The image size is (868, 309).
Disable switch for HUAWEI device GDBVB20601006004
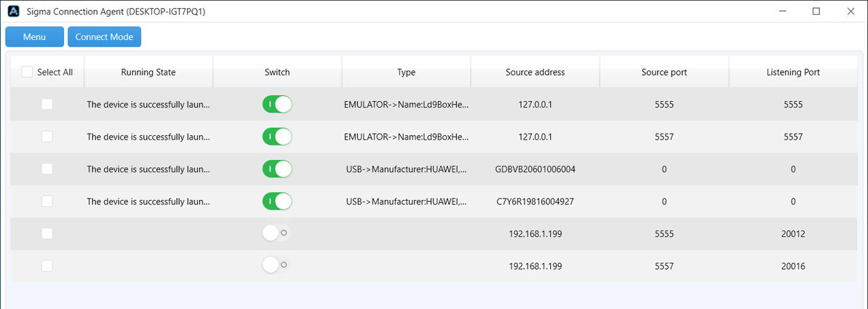277,169
